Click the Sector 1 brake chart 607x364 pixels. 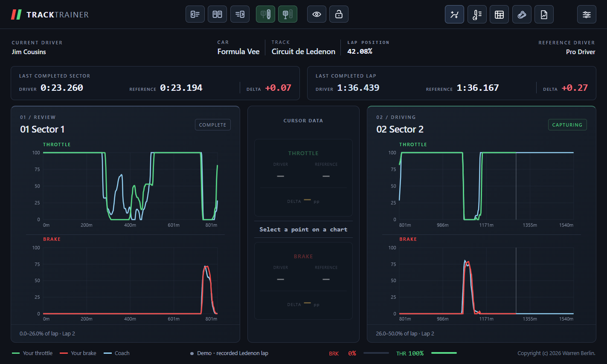tap(130, 280)
